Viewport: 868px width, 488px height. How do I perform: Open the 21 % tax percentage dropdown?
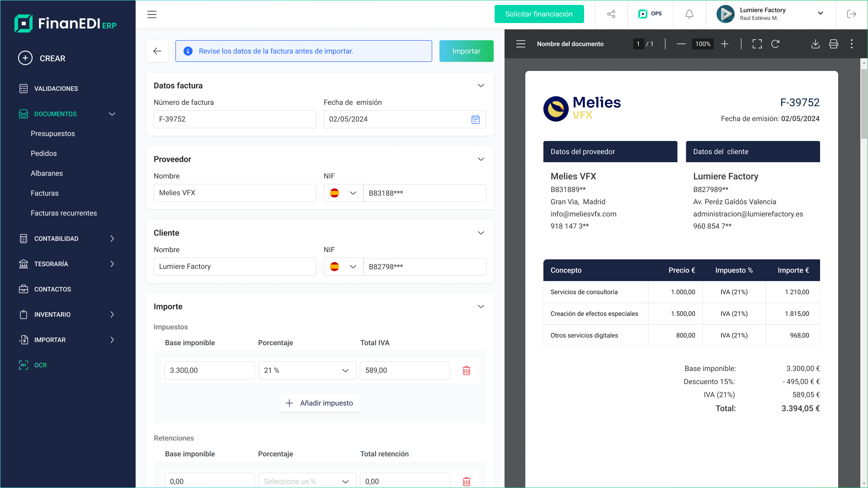pos(307,371)
